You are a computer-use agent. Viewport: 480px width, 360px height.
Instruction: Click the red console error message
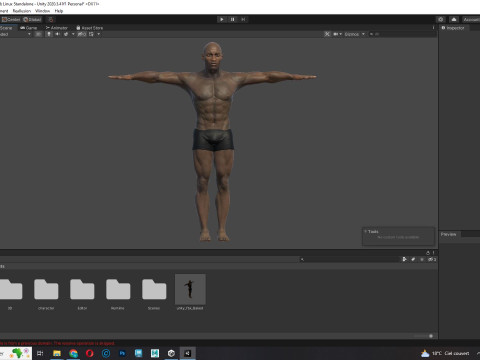point(57,343)
